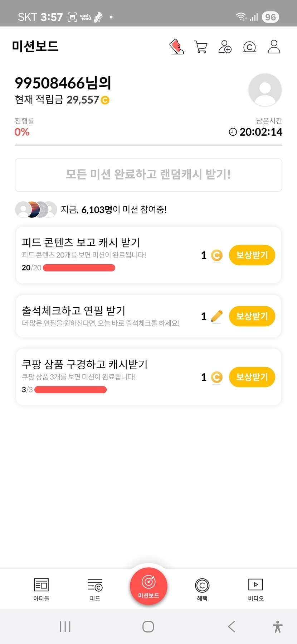Switch to the 피드 tab
297x644 pixels.
[x=95, y=589]
